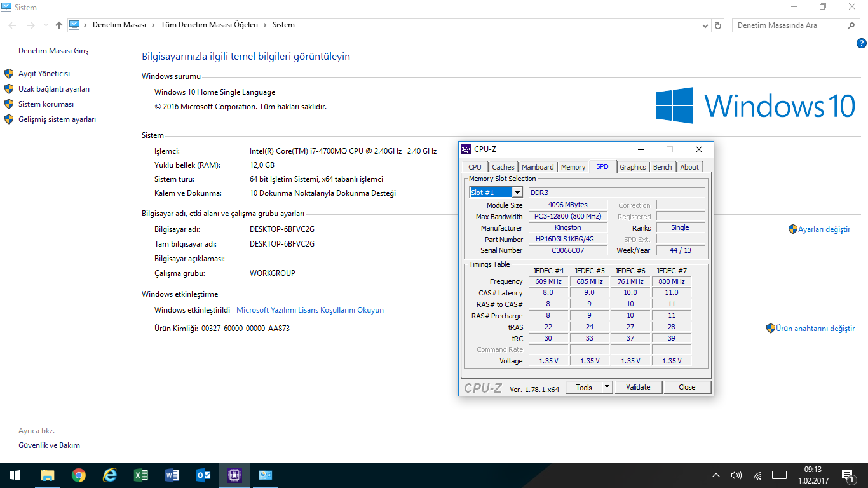Click the back navigation arrow
The image size is (868, 488).
pos(13,25)
